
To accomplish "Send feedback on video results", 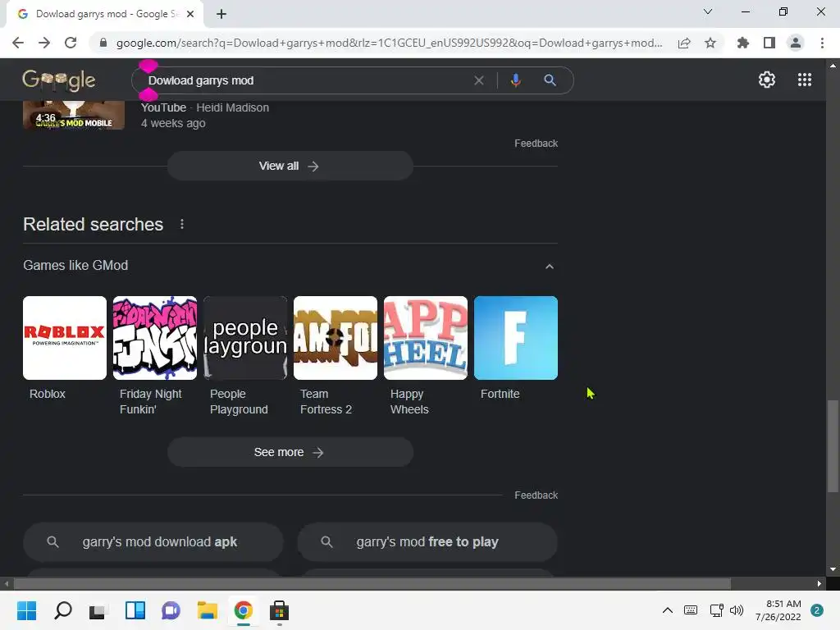I will 536,143.
